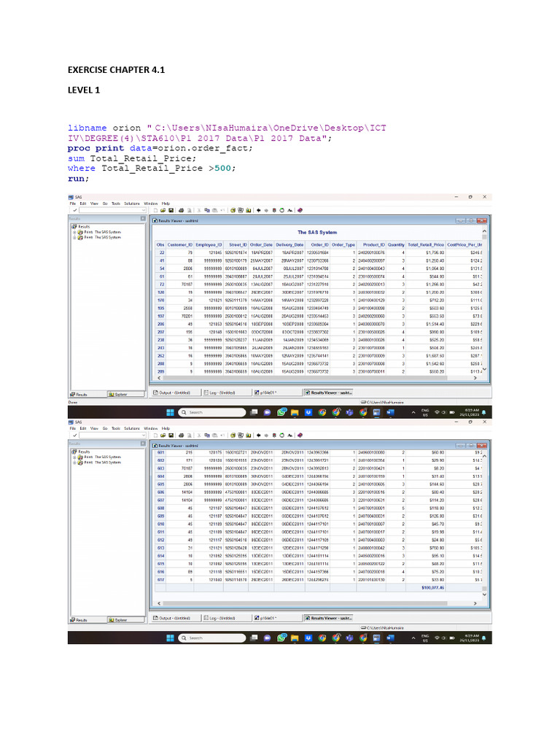Viewport: 560px width, 747px height.
Task: Click scroll-right arrow in upper Results Viewer
Action: [475, 378]
